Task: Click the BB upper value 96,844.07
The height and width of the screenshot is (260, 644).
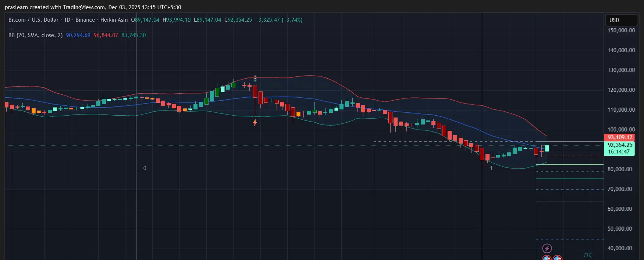Action: coord(106,35)
